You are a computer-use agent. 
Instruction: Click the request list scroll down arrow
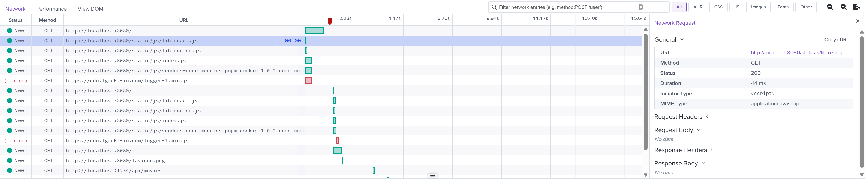[x=646, y=175]
